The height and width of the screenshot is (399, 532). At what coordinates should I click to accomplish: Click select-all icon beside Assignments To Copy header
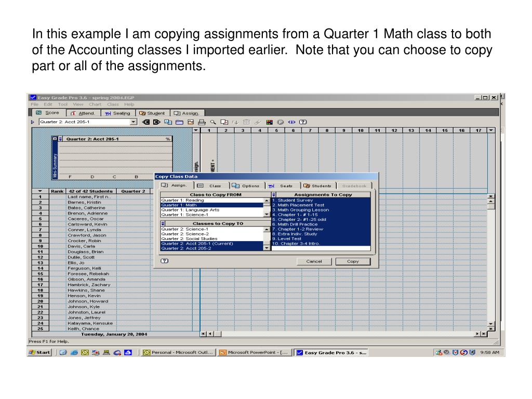click(274, 195)
